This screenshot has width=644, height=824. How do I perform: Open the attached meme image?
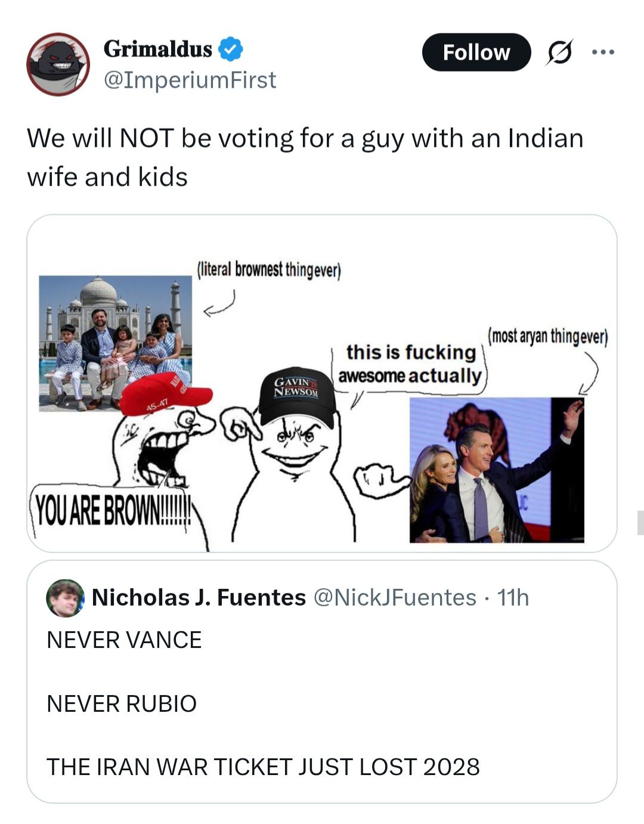(322, 383)
